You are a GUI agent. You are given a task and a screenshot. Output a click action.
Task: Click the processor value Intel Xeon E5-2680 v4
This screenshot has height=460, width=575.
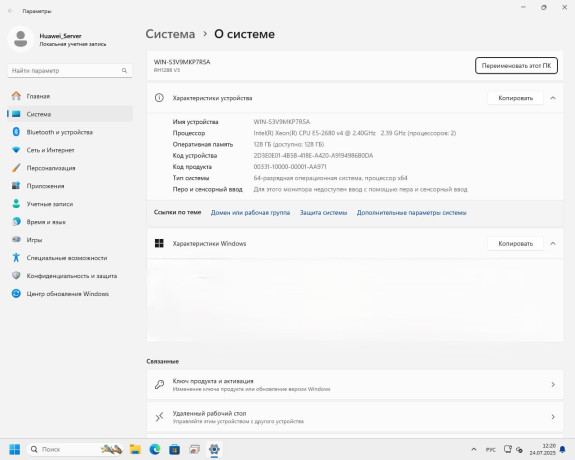click(355, 133)
